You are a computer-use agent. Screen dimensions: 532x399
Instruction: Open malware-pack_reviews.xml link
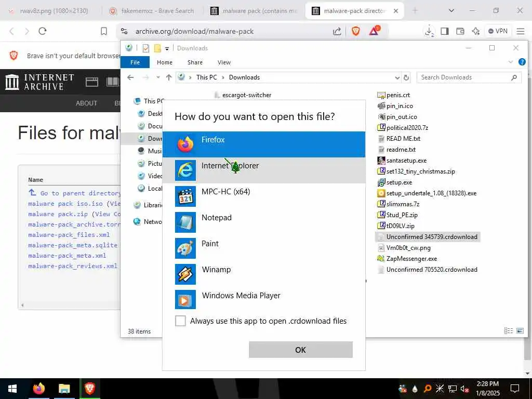tap(73, 266)
